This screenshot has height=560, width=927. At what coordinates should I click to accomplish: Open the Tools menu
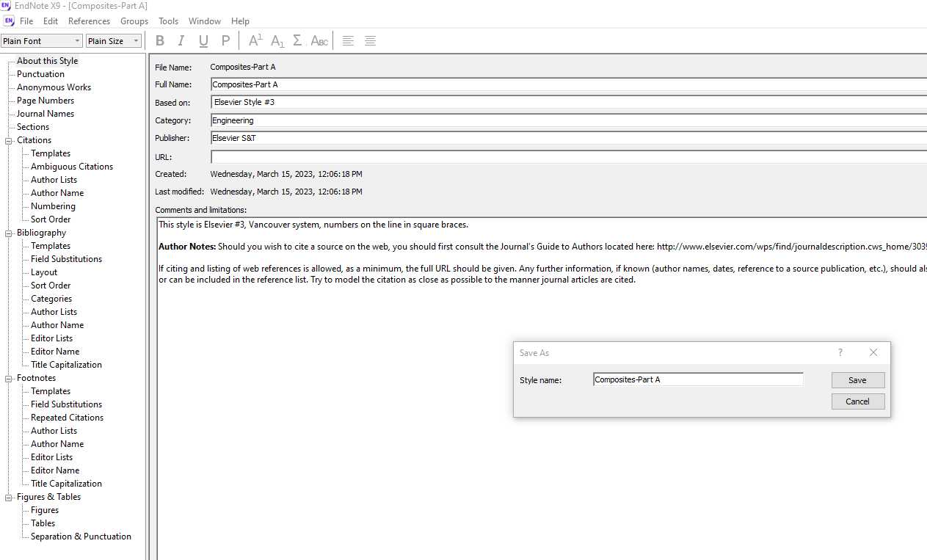coord(169,21)
